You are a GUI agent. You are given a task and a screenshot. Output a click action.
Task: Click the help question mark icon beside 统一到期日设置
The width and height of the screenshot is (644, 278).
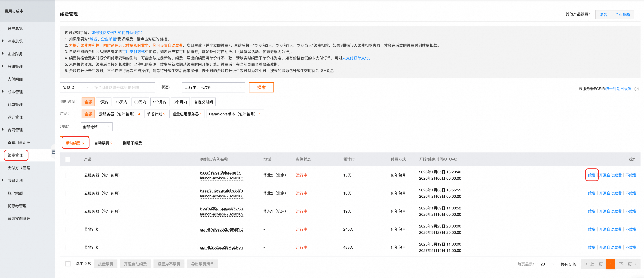[x=637, y=89]
